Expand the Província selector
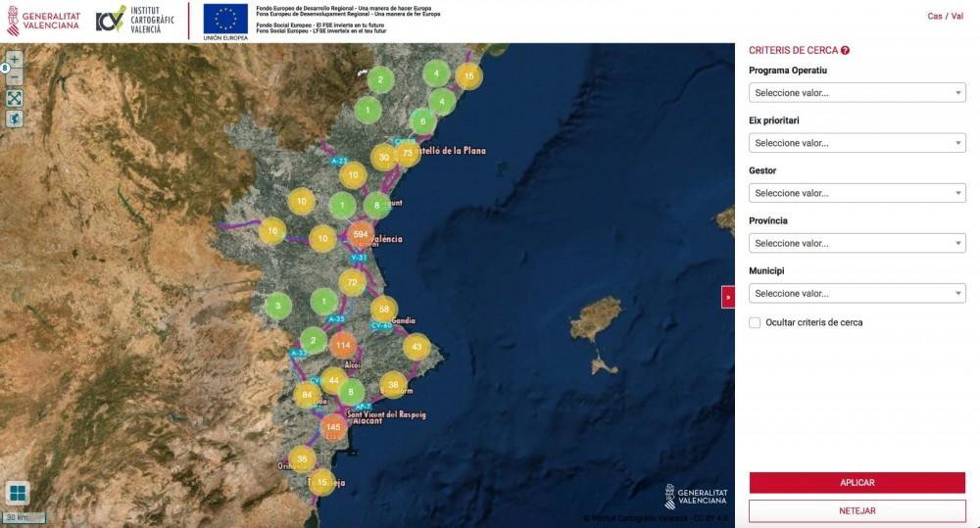Viewport: 980px width, 528px height. tap(857, 243)
